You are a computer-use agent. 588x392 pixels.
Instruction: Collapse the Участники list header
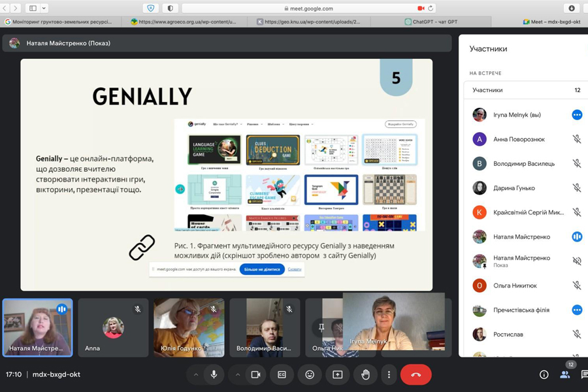[x=526, y=90]
